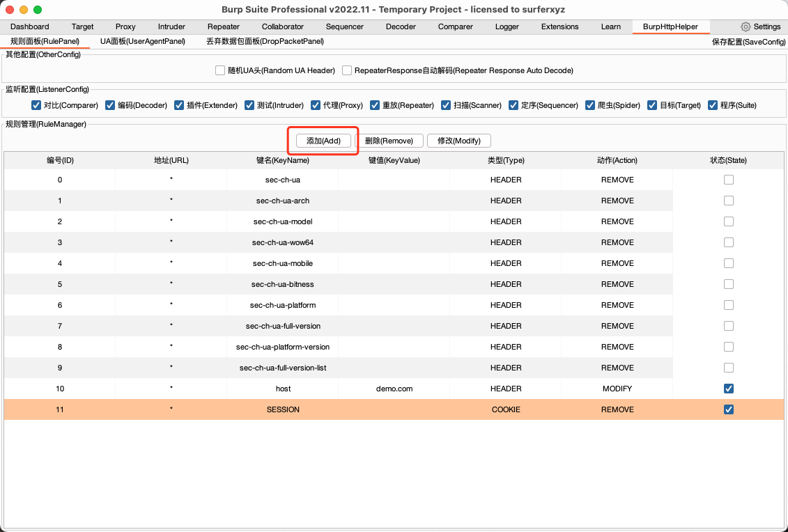Open the Extensions tab

click(x=560, y=26)
